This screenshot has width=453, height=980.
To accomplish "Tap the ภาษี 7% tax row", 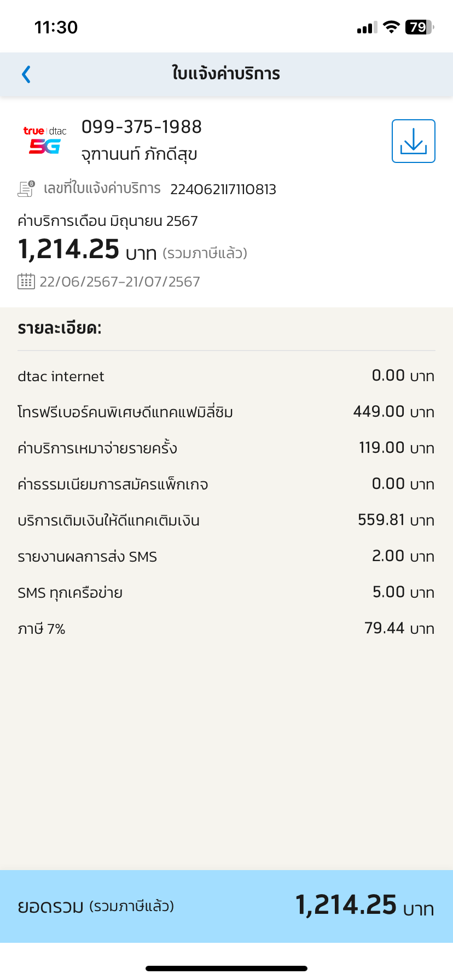I will coord(226,628).
